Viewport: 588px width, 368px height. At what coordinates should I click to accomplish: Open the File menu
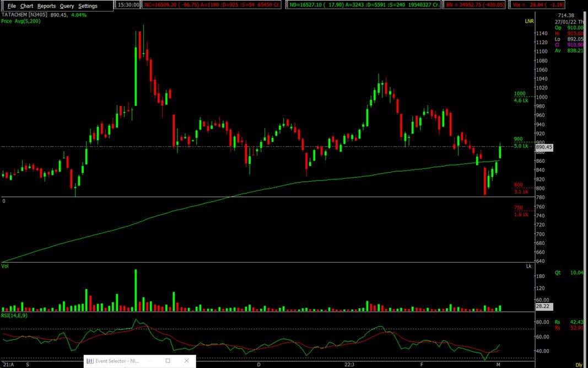12,6
